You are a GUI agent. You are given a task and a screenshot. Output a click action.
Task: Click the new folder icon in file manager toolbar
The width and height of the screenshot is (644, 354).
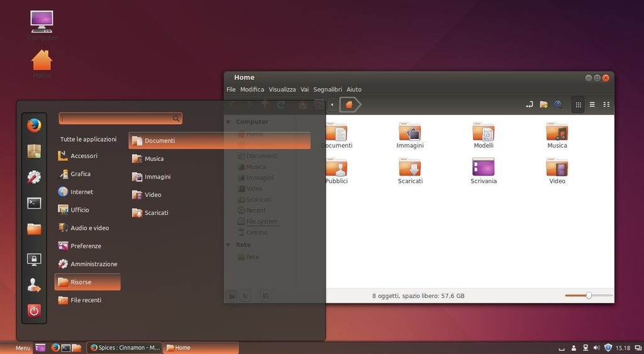543,104
